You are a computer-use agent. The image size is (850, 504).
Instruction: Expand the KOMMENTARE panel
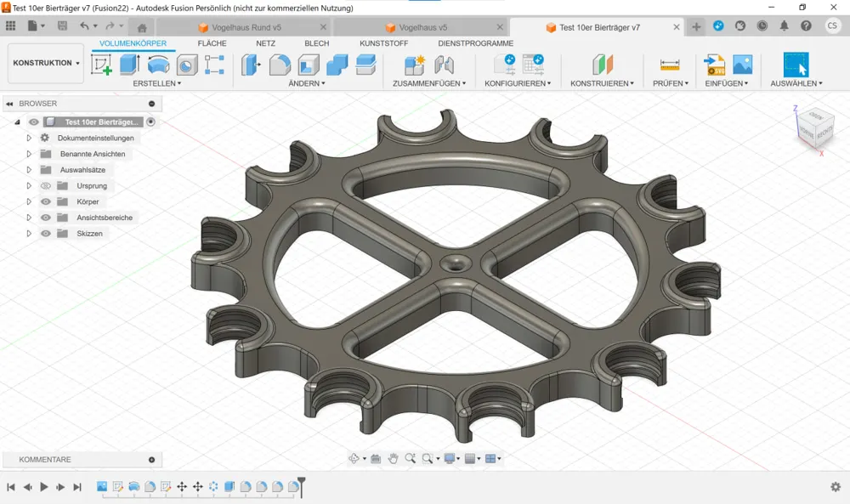[x=152, y=460]
